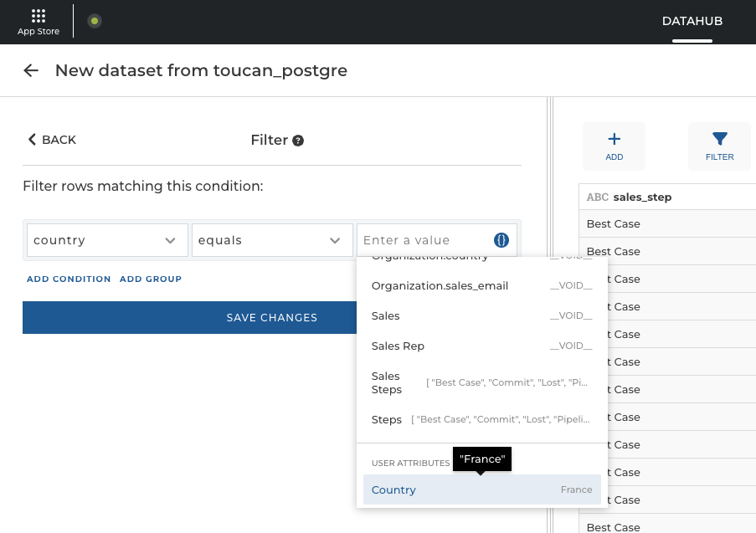The image size is (756, 533).
Task: Click the ADD CONDITION link
Action: [69, 279]
